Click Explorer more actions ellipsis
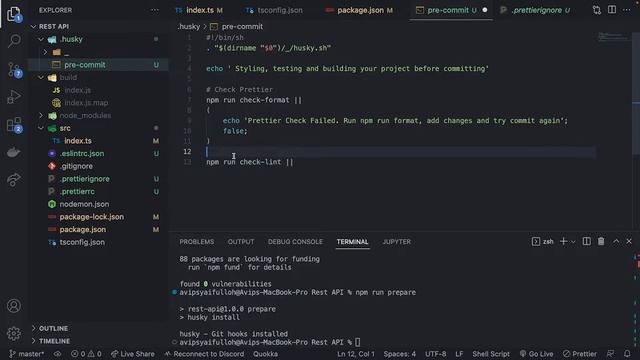The height and width of the screenshot is (360, 640). 155,10
